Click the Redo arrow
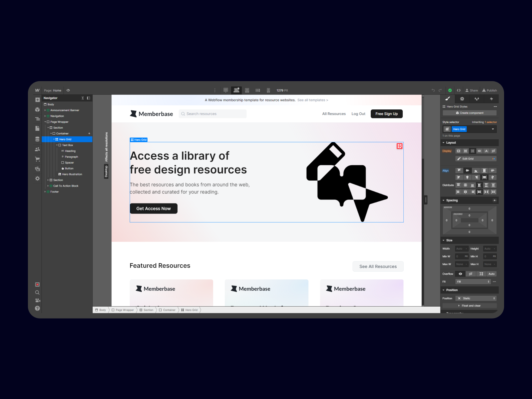532x399 pixels. (440, 90)
